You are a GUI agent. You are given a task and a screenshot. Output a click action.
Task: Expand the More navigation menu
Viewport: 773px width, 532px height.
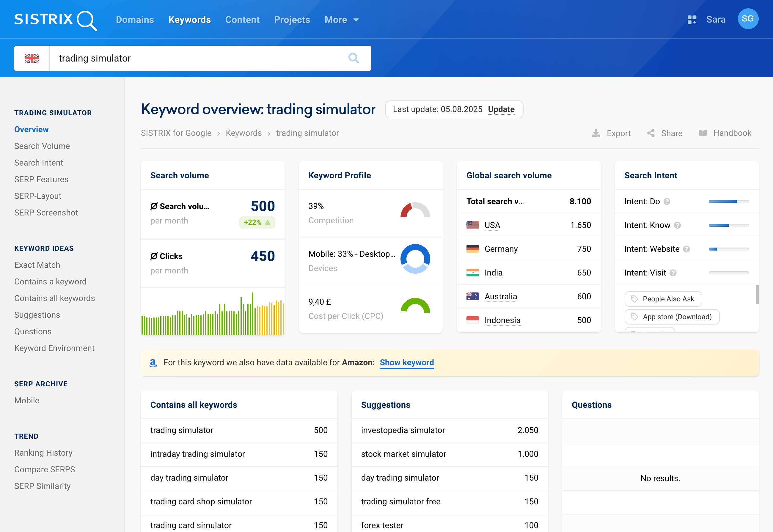click(x=342, y=20)
